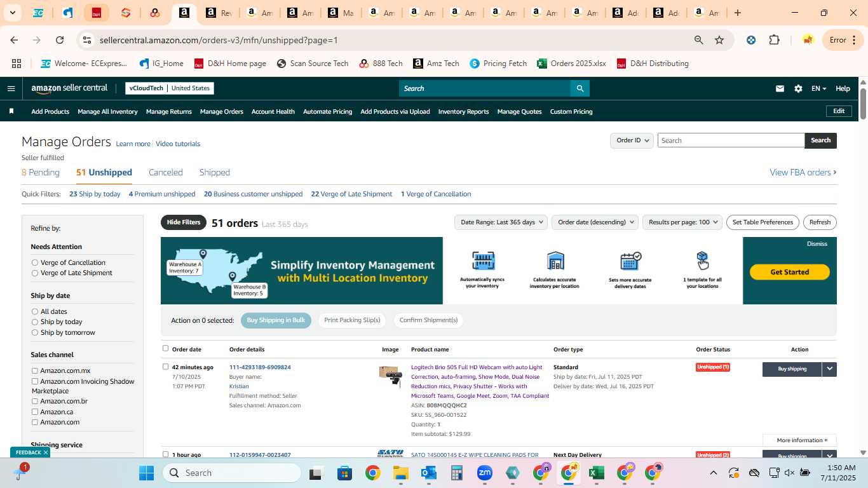Open Calculator from the taskbar
Viewport: 868px width, 488px height.
(x=456, y=473)
